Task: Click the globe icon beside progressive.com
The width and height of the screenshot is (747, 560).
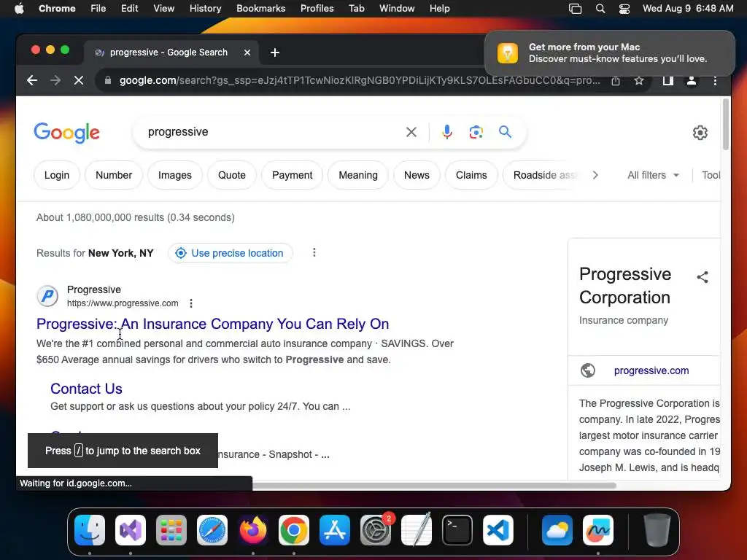Action: [588, 370]
